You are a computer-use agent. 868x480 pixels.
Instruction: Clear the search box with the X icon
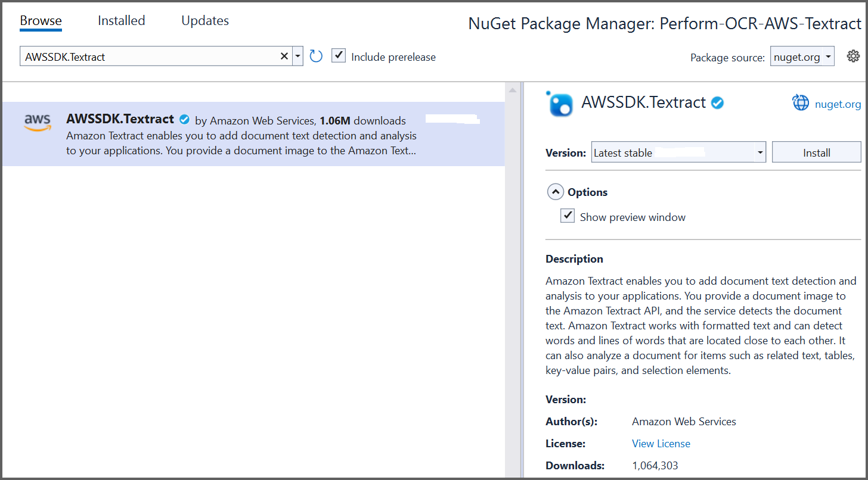click(x=284, y=55)
